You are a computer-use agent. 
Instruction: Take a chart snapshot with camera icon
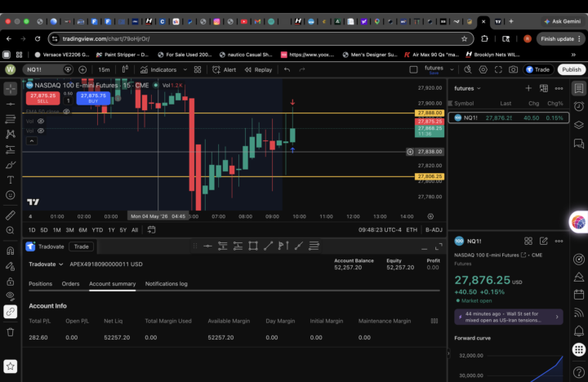point(513,69)
